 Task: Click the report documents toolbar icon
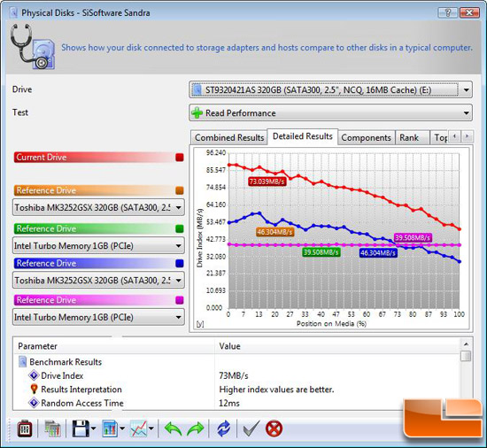(53, 429)
